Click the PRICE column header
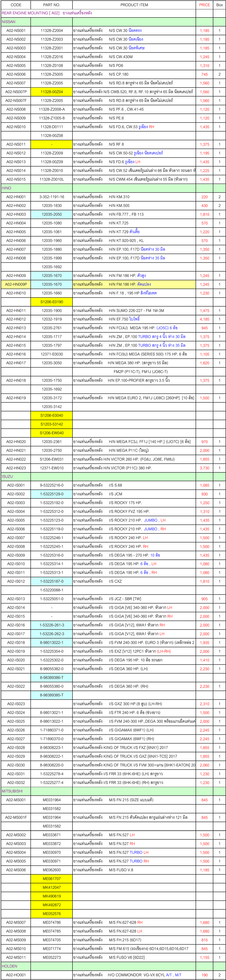Viewport: 226px width, 980px height. point(204,5)
